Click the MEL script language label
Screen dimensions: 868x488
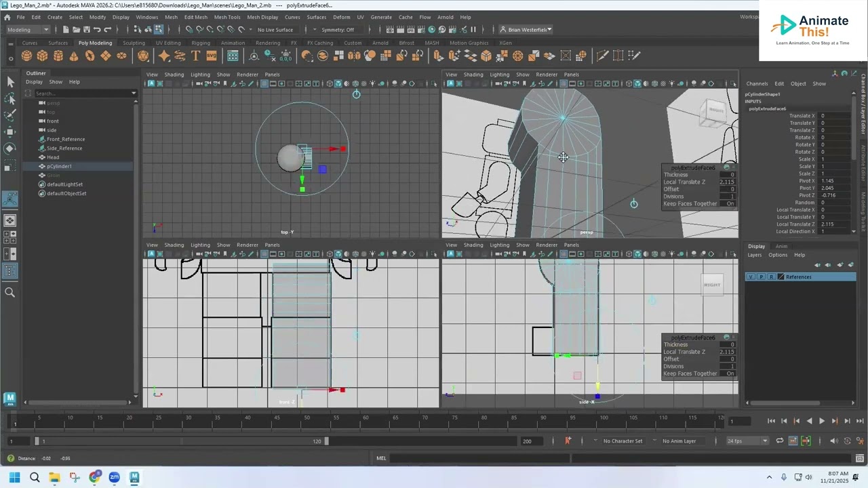381,458
